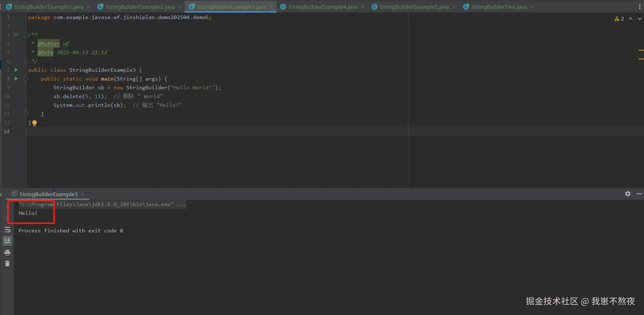Click the fold end marker on line 6

(26, 61)
